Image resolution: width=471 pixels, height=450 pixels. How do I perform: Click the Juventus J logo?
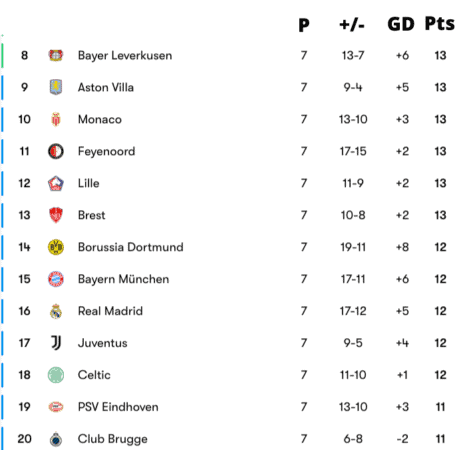point(56,343)
